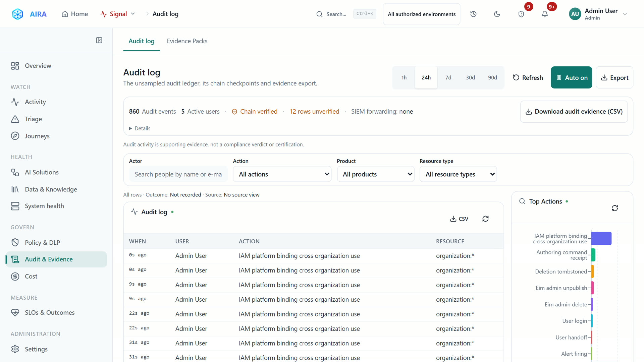Select the 24h time range

tap(426, 77)
